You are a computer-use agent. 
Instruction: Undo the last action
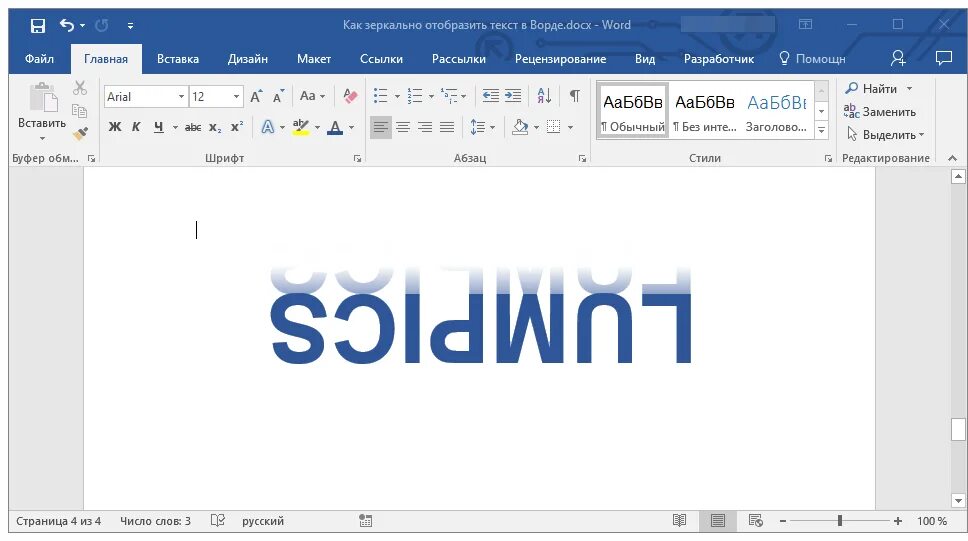point(67,25)
